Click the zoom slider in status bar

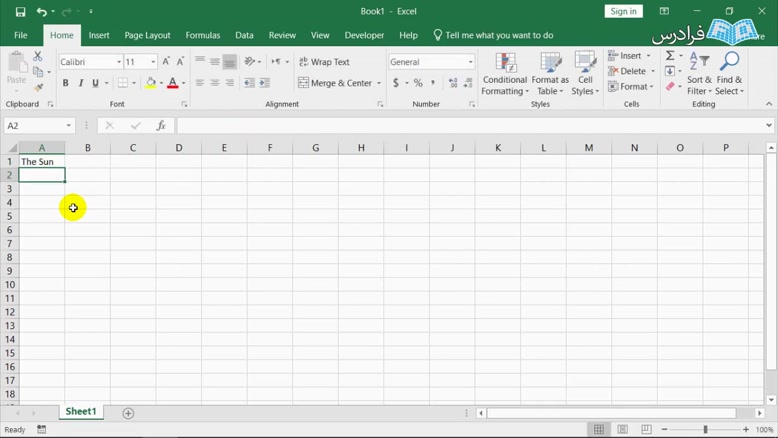705,429
